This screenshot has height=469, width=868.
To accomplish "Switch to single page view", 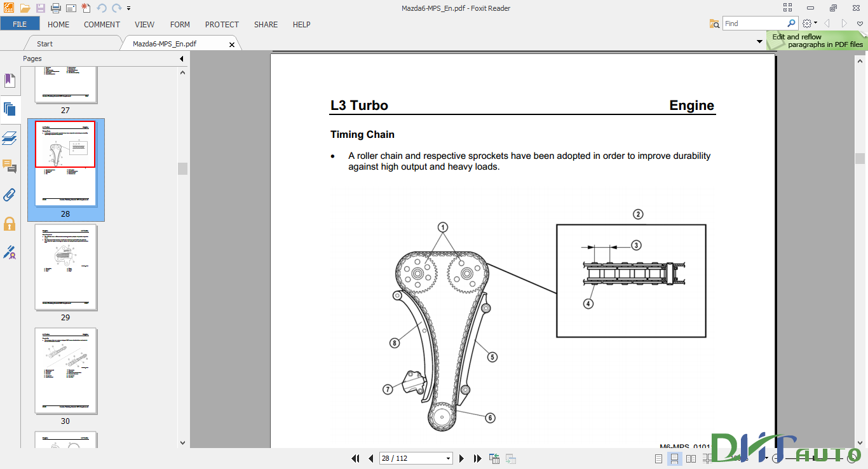I will coord(659,458).
